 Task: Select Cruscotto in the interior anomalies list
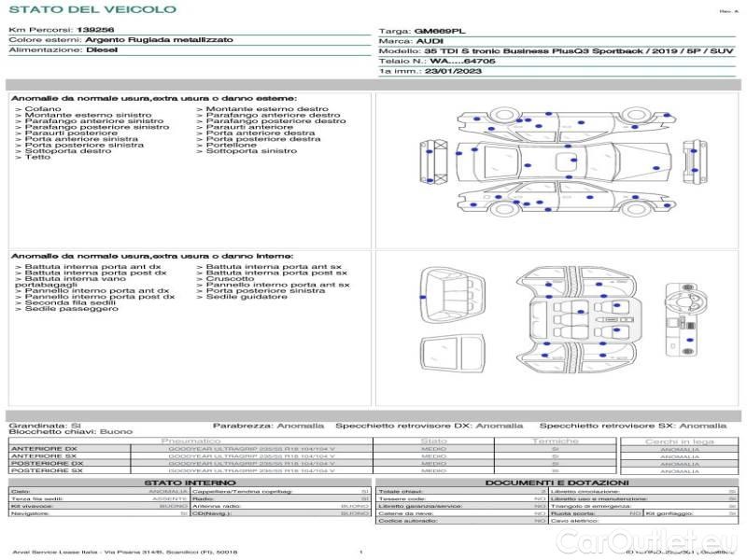[230, 278]
